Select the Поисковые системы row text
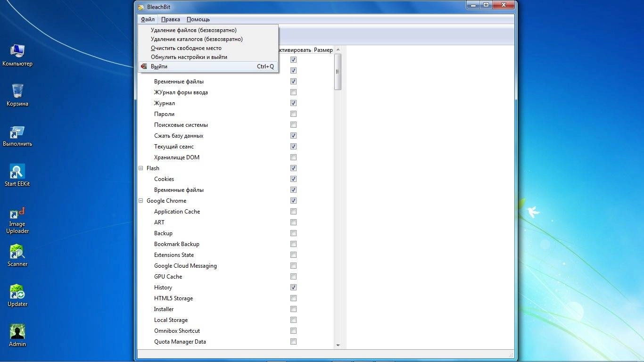This screenshot has width=644, height=362. (x=181, y=125)
